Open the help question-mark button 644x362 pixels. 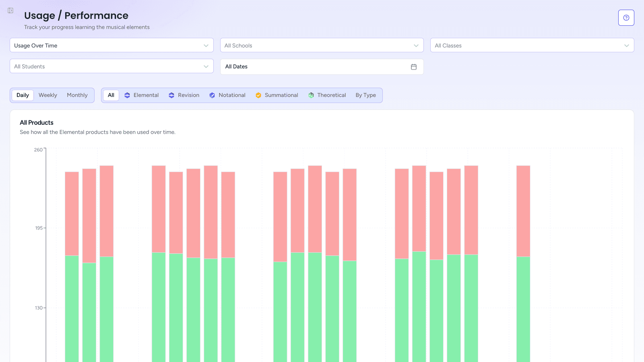coord(626,18)
